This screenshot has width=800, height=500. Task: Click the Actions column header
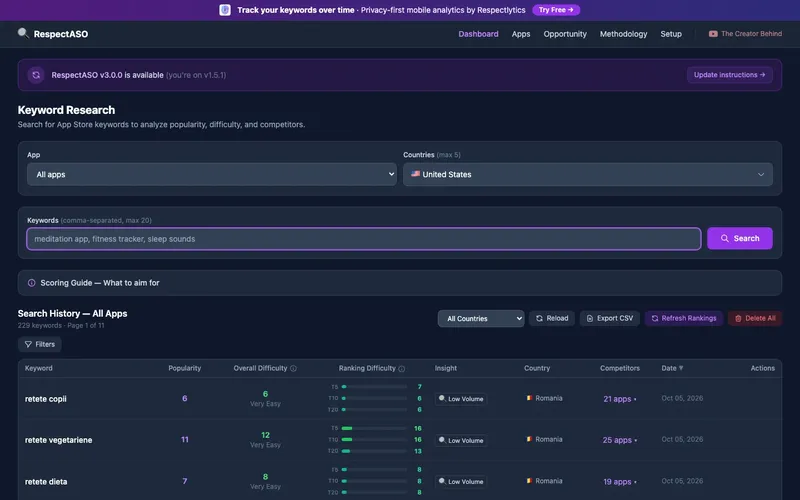763,368
